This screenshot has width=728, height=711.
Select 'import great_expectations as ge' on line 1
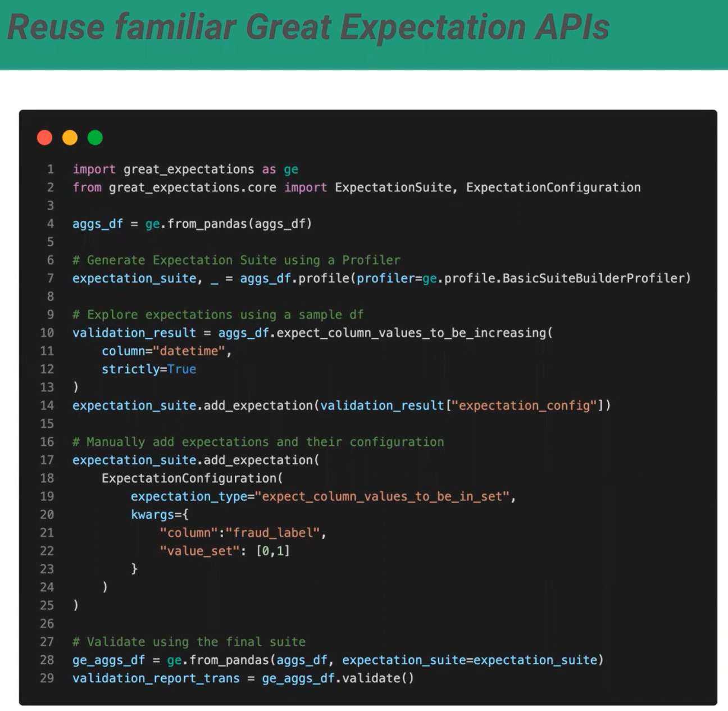tap(185, 169)
